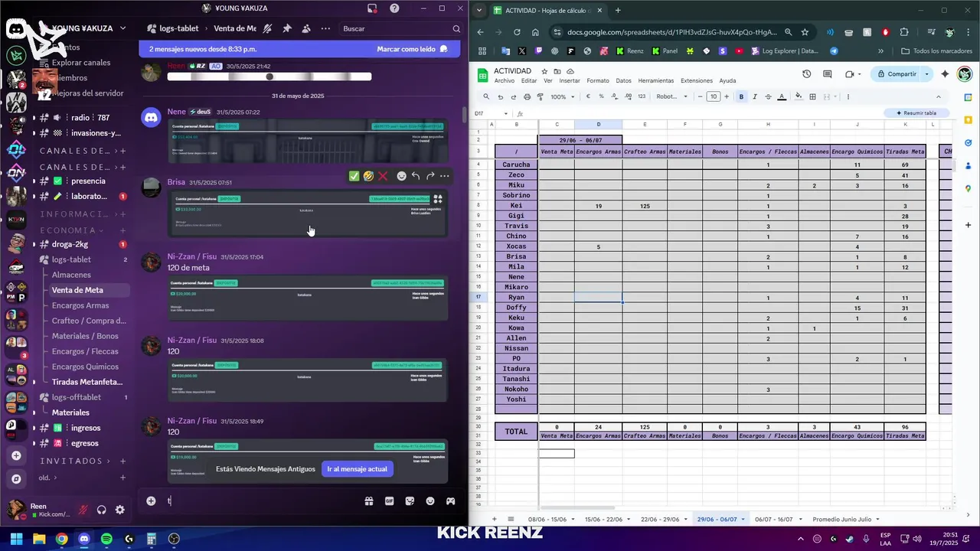This screenshot has width=980, height=551.
Task: Open Insertar menu in Sheets
Action: pos(570,80)
